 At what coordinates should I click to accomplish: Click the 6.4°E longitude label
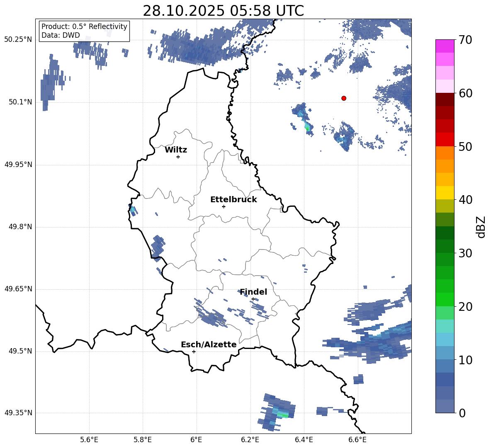click(304, 440)
